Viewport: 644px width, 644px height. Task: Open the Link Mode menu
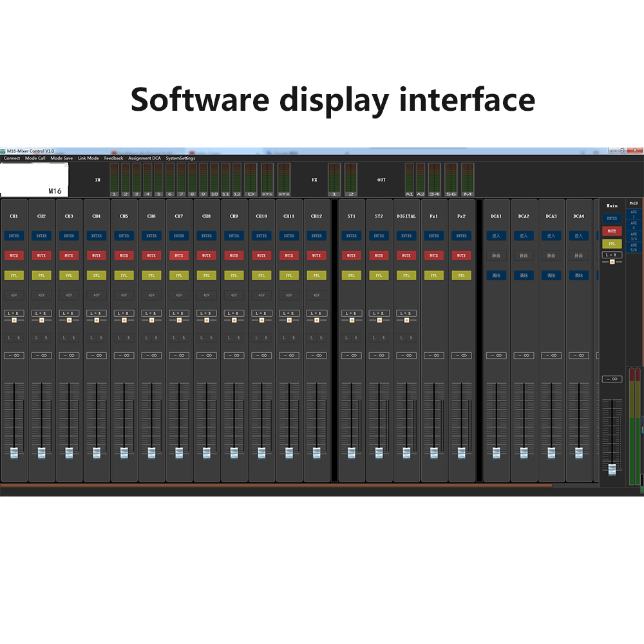tap(88, 158)
